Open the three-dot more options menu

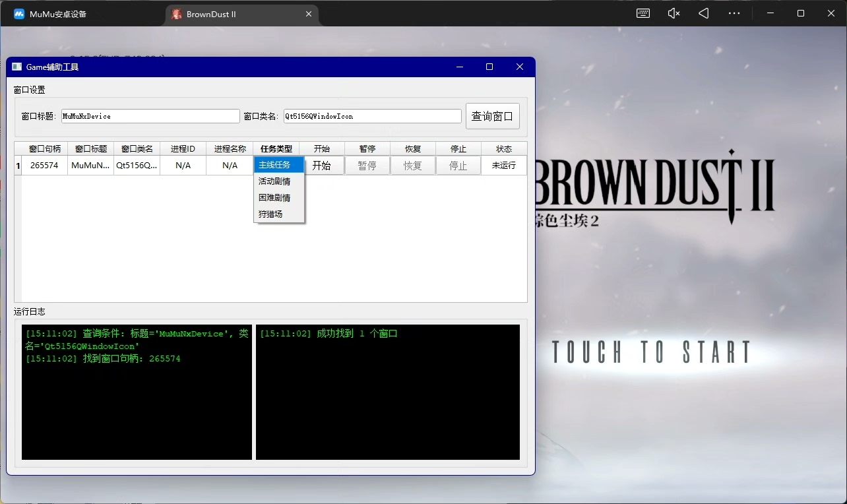point(734,13)
